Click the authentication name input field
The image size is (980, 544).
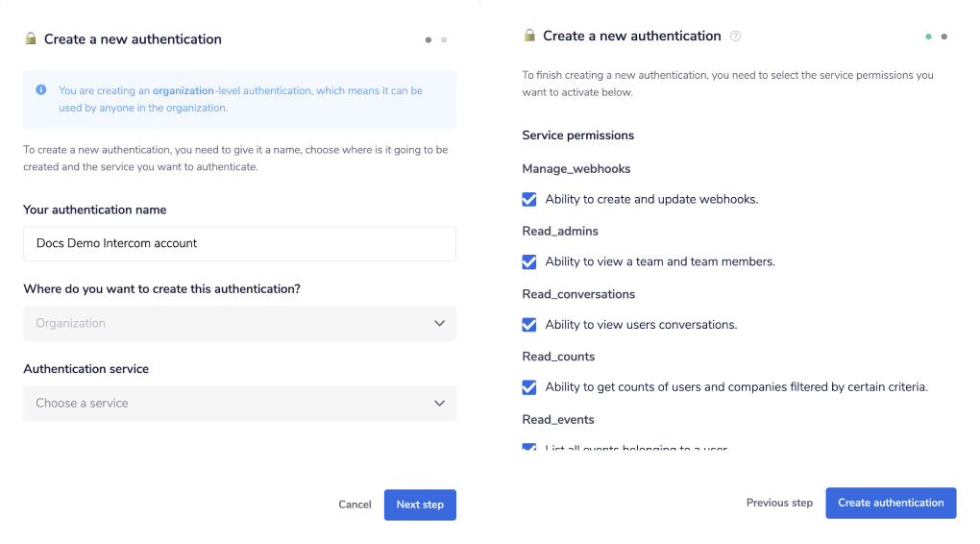[239, 243]
